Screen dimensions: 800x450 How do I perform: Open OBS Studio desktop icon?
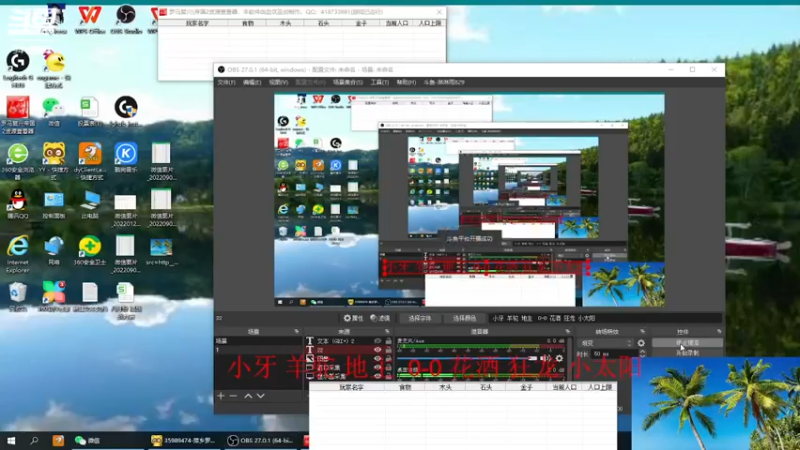coord(126,19)
